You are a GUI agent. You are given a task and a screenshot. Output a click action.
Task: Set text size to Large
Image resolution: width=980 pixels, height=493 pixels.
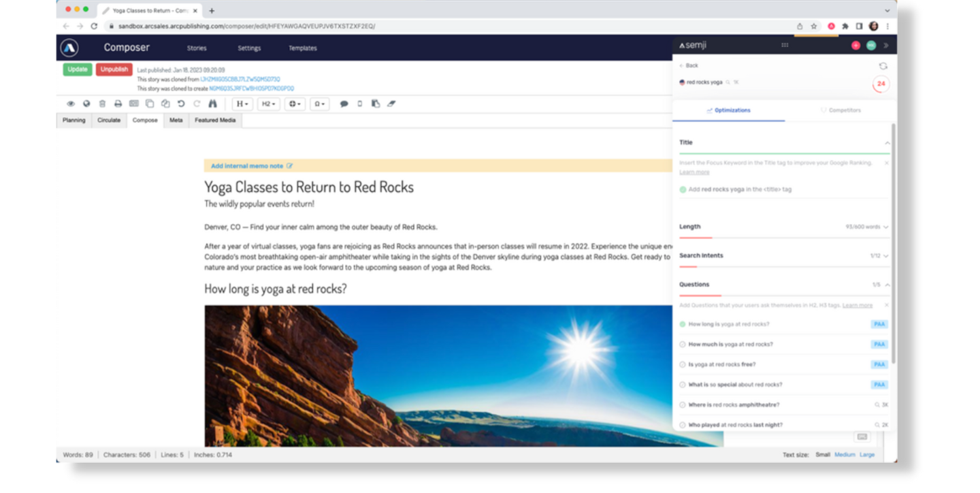click(867, 455)
